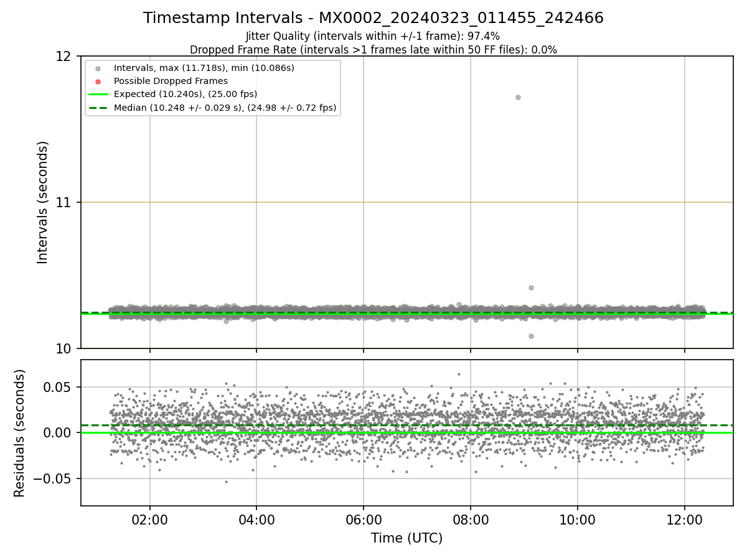Click legend entry 'Expected (10.240s), (25.00 fps)'
Viewport: 747px width, 560px height.
(x=186, y=95)
